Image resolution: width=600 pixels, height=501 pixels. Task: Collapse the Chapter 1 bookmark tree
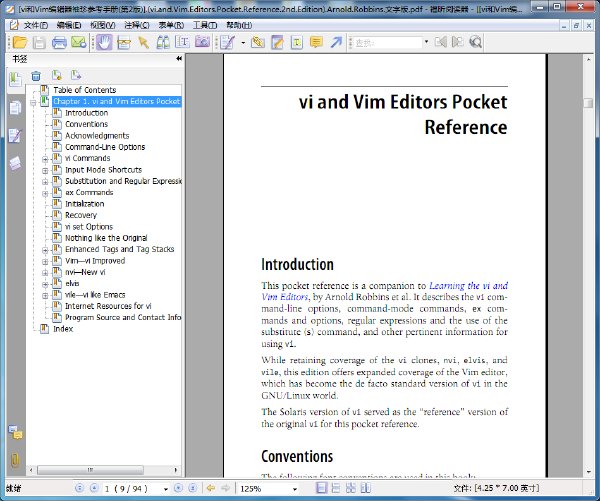33,102
